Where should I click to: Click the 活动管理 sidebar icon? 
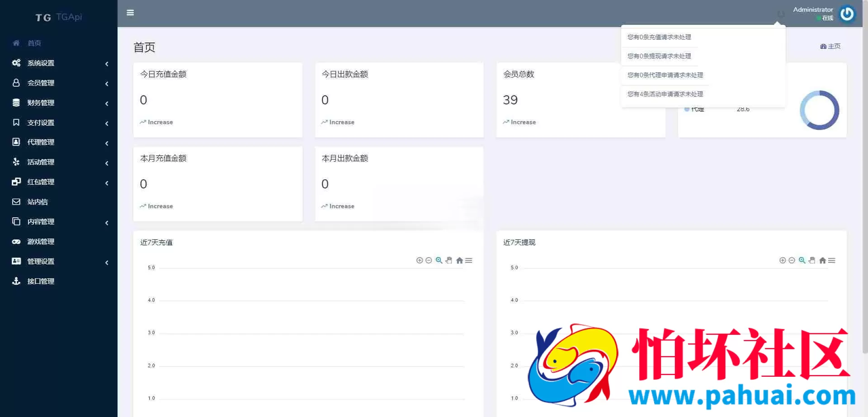[x=16, y=162]
